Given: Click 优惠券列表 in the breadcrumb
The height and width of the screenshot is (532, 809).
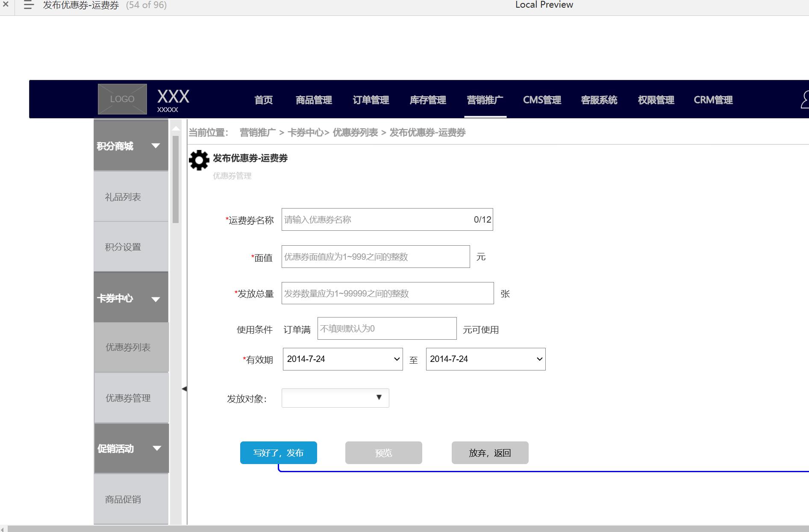Looking at the screenshot, I should [x=355, y=132].
